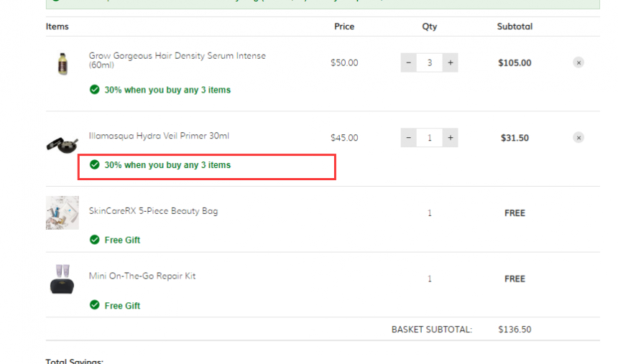
Task: Click Mini On-The-Go Repair Kit thumbnail
Action: [63, 279]
